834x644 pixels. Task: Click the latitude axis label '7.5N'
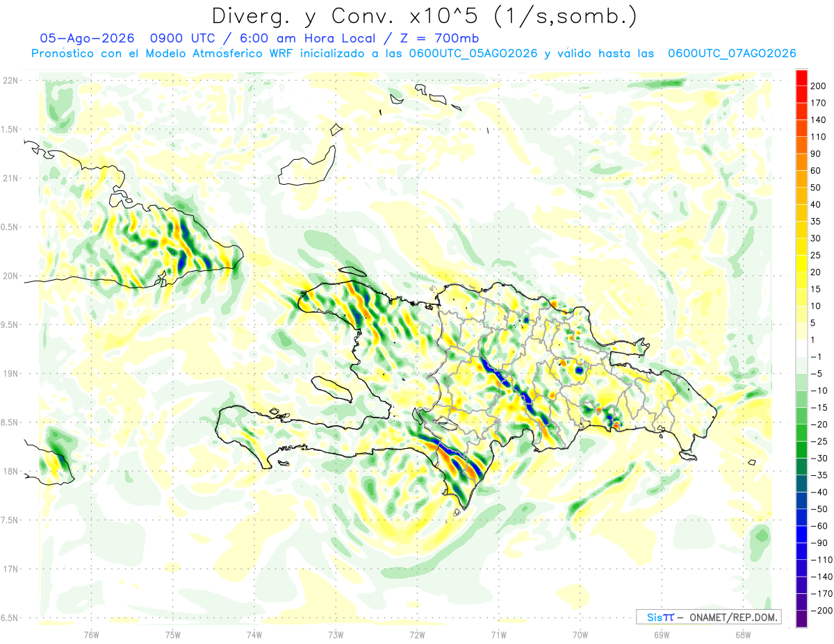click(x=10, y=521)
